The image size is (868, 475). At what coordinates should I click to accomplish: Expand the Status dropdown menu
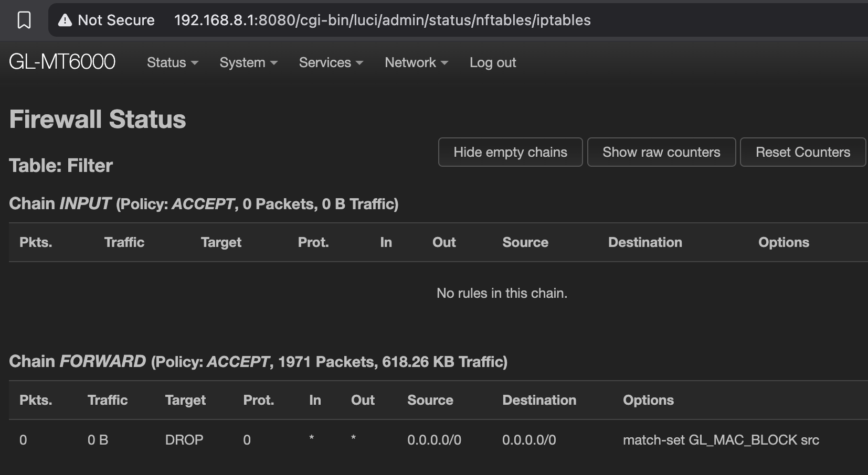tap(172, 62)
